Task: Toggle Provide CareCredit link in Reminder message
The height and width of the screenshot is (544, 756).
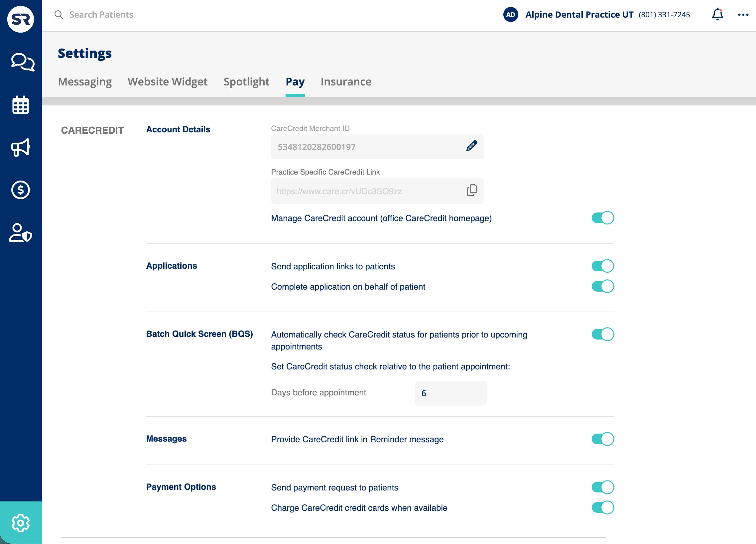Action: (602, 439)
